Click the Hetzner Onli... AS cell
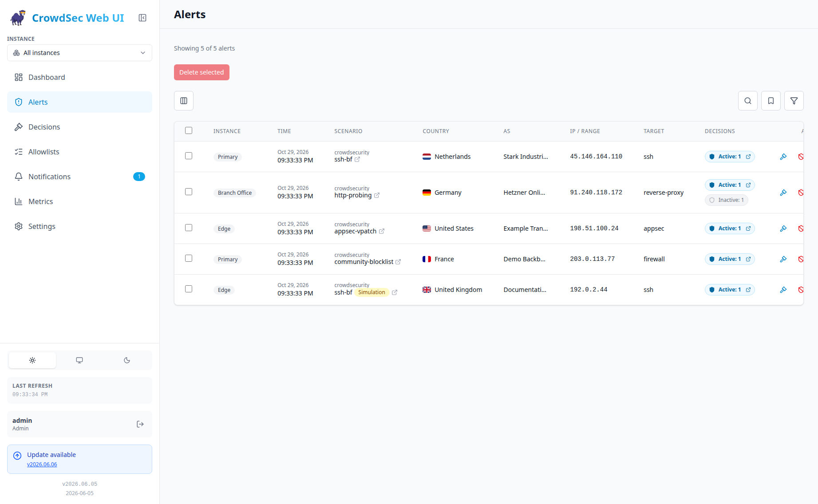 pos(524,193)
